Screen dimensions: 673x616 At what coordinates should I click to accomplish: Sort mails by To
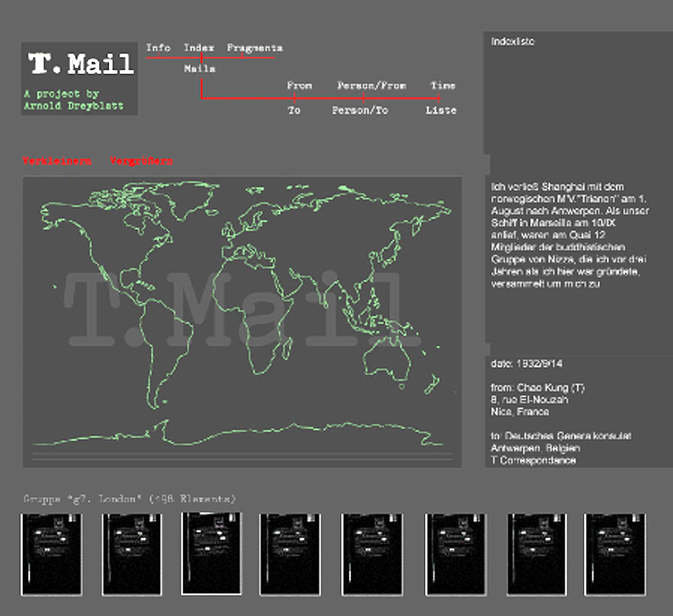click(x=294, y=110)
